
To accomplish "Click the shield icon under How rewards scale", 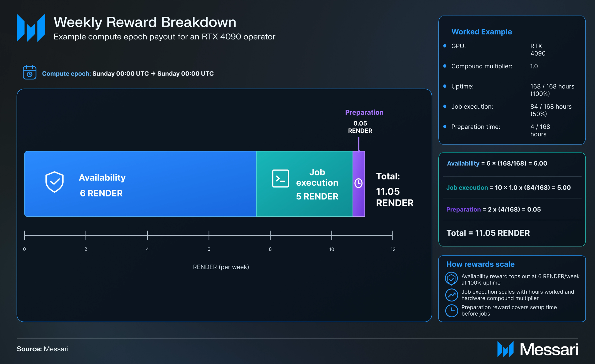I will click(x=451, y=279).
